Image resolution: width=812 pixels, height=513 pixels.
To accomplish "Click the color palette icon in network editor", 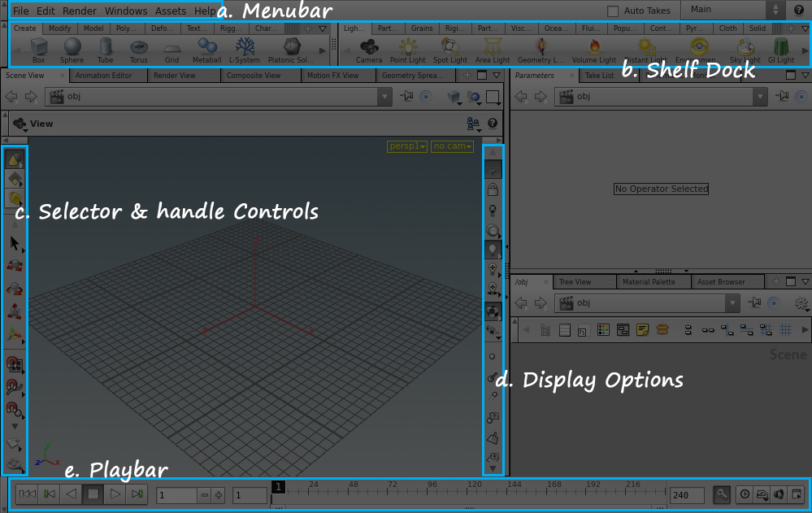I will (603, 329).
